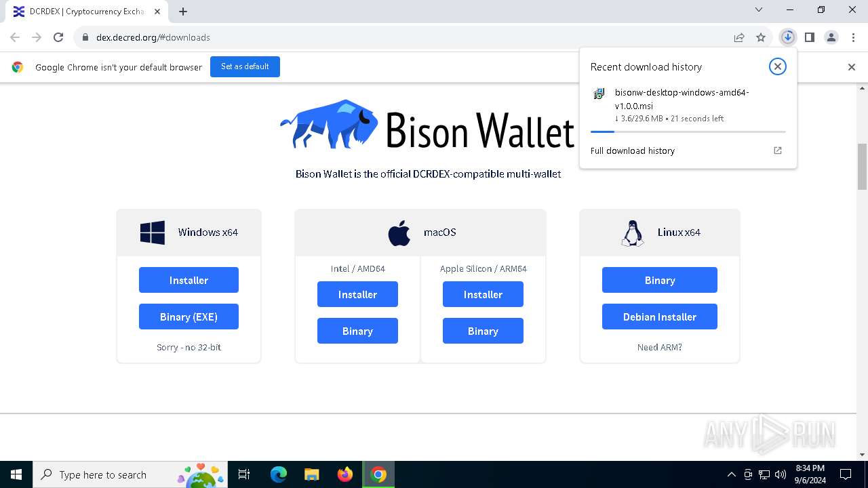Click the share page icon

click(x=739, y=37)
